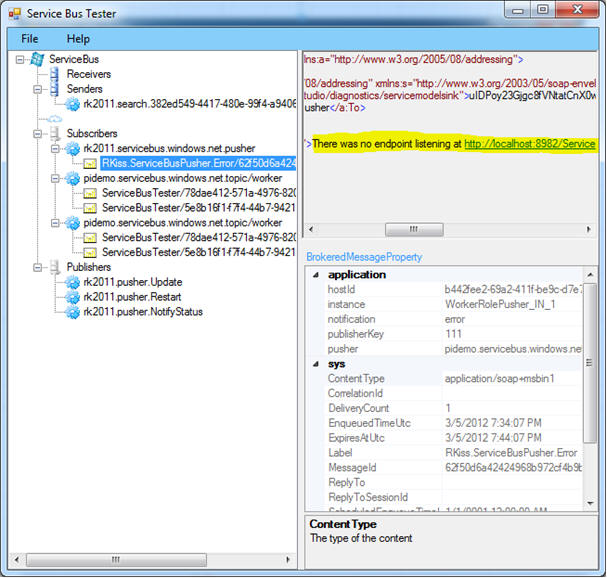Click envelope icon of RKiss.ServiceBusPusher.Error message
Image resolution: width=607 pixels, height=578 pixels.
(90, 163)
